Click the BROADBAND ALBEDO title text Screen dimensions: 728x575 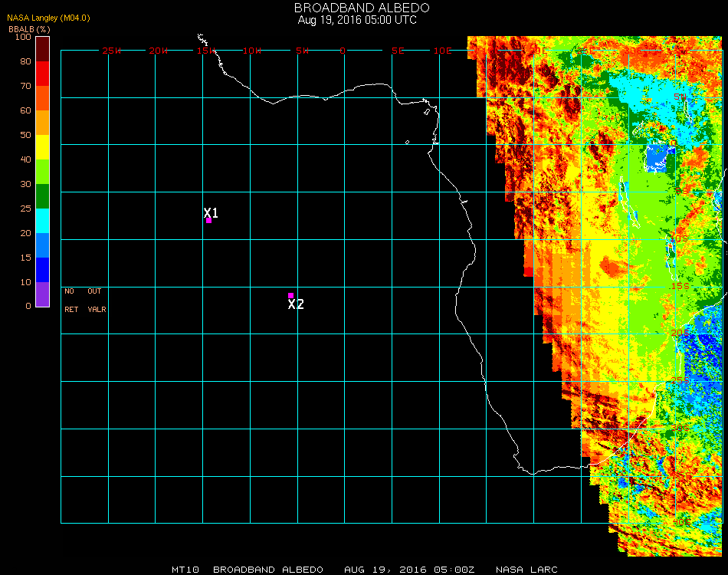tap(356, 8)
